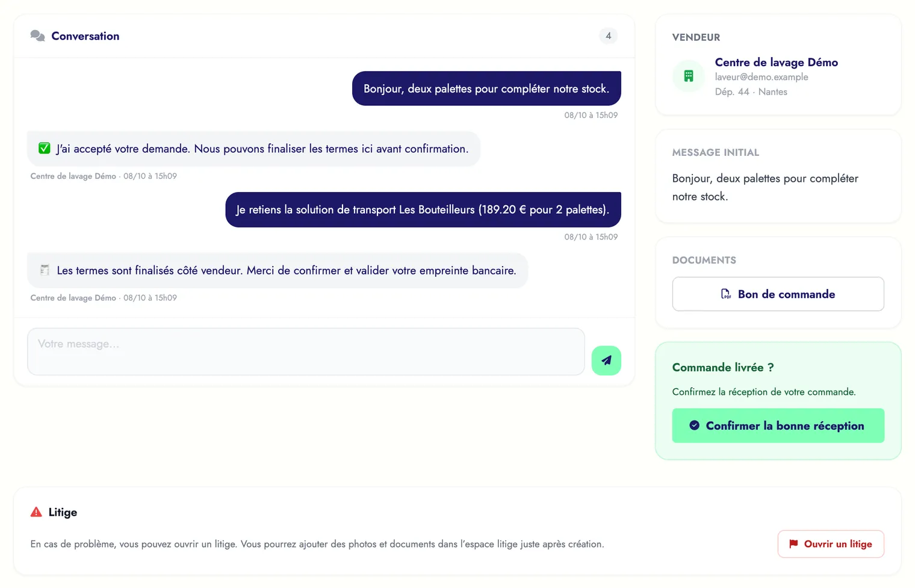This screenshot has height=588, width=915.
Task: Open a dispute with Ouvrir un litige
Action: point(831,544)
